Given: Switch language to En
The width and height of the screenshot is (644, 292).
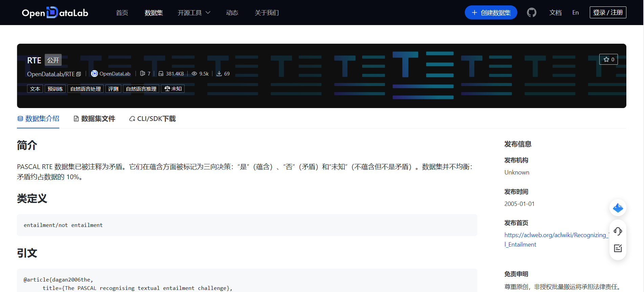Looking at the screenshot, I should point(576,13).
